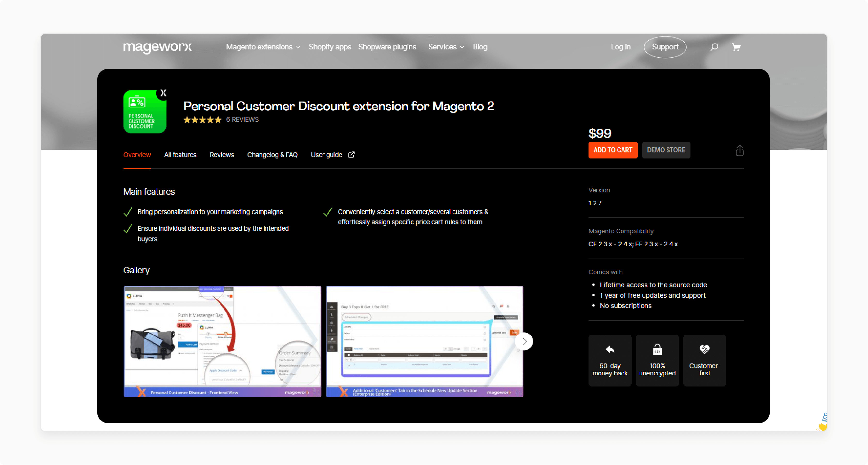Open the DEMO STORE button
The height and width of the screenshot is (465, 868).
tap(666, 150)
